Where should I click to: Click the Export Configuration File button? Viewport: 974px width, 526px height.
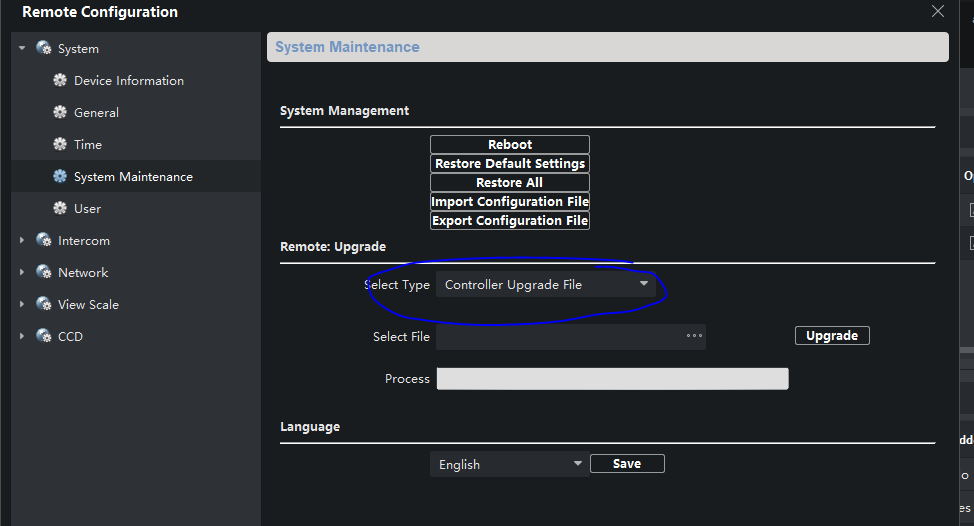[510, 221]
